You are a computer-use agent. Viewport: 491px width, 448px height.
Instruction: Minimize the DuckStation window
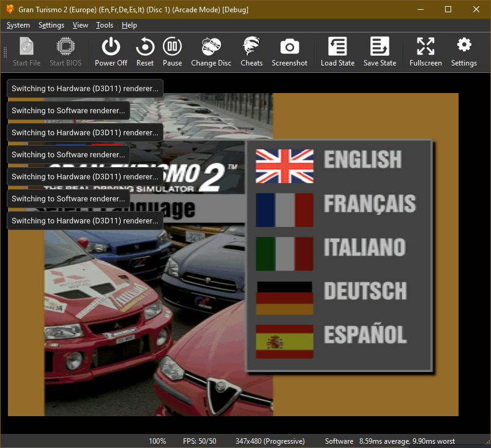pyautogui.click(x=421, y=9)
